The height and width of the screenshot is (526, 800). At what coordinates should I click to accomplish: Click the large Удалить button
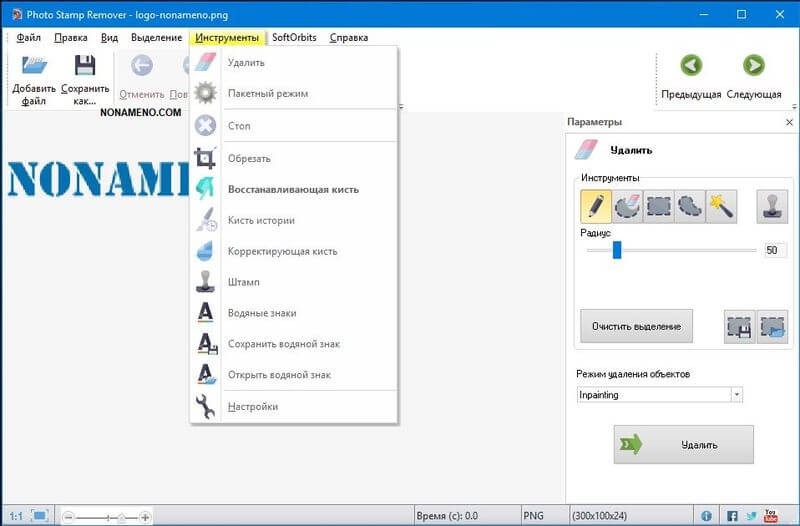coord(684,444)
